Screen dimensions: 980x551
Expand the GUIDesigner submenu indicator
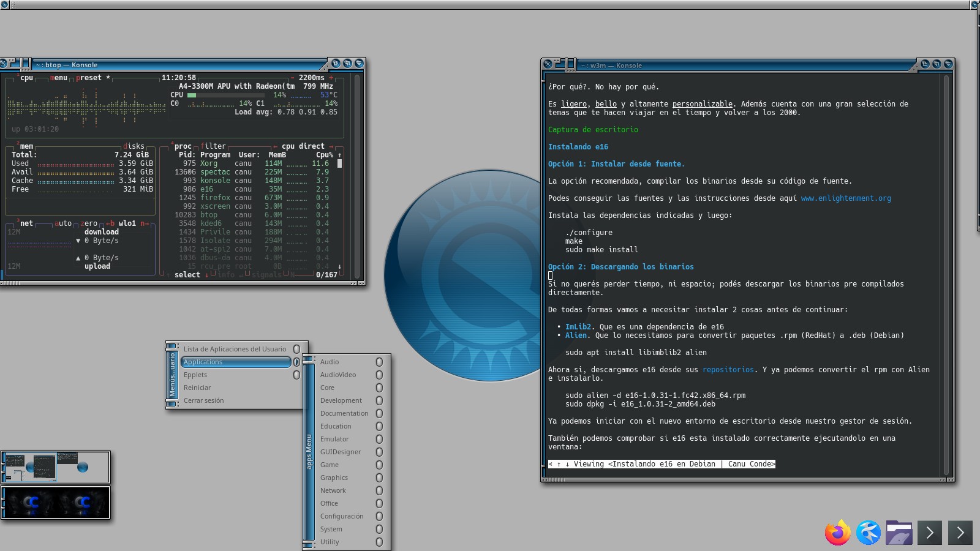pos(379,452)
